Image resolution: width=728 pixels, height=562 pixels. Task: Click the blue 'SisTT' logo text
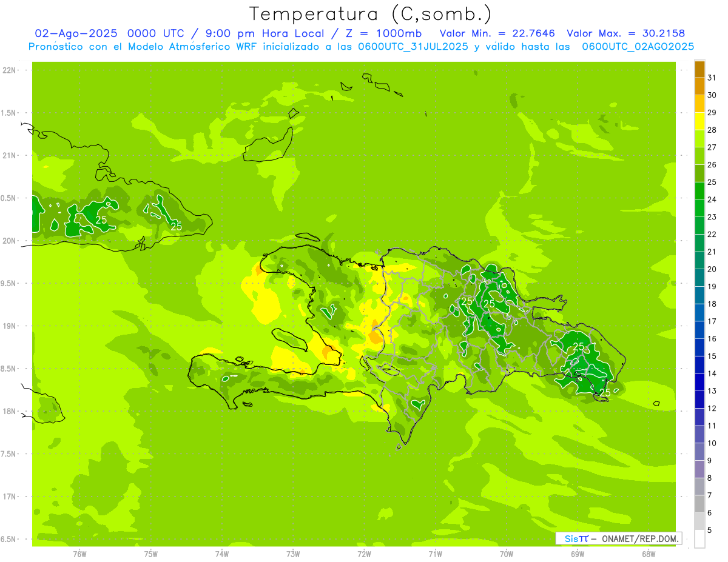tap(576, 538)
